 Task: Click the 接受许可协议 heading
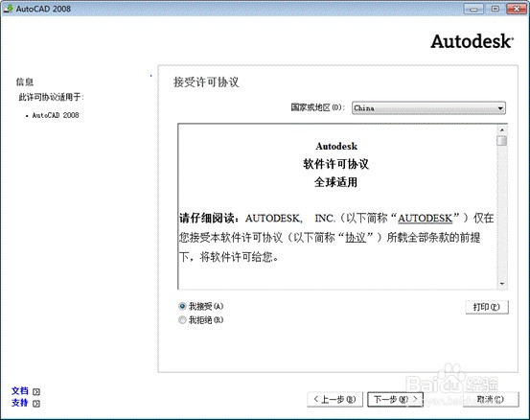(206, 82)
